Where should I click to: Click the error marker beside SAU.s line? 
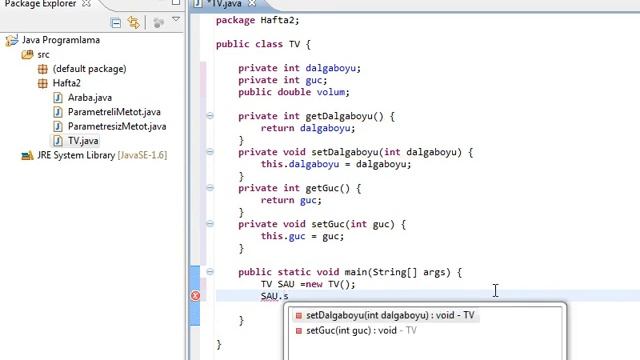tap(196, 296)
